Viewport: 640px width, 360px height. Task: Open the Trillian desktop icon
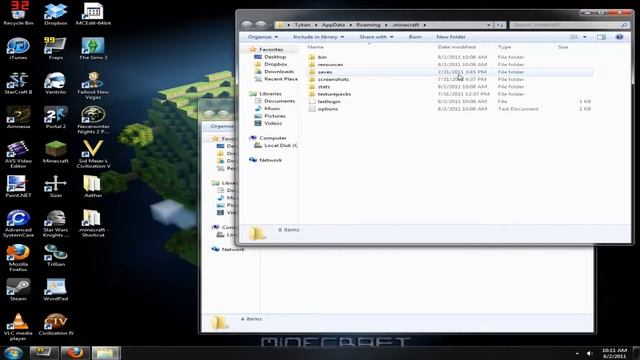[x=56, y=255]
